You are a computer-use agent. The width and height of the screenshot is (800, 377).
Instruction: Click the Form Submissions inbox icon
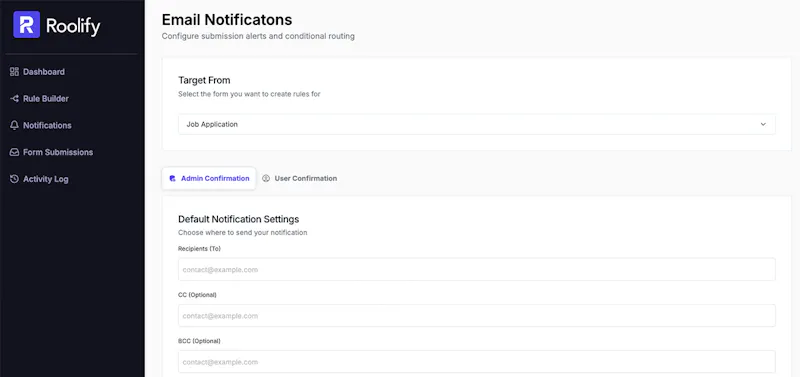(14, 152)
